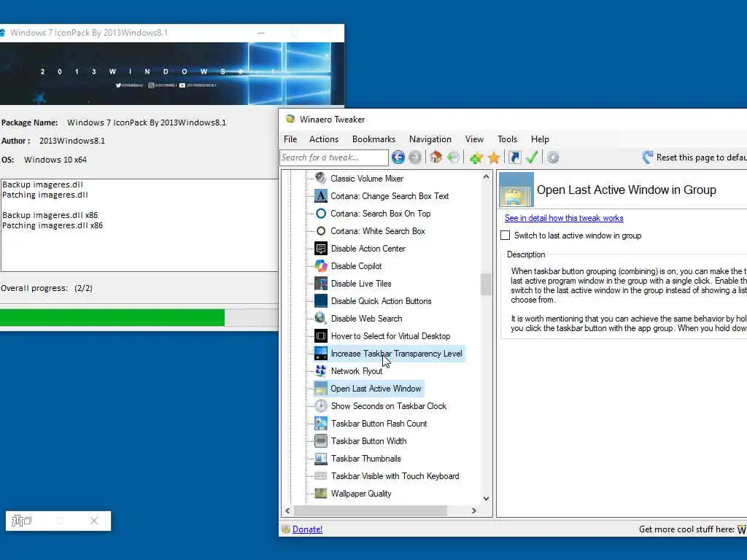The height and width of the screenshot is (560, 747).
Task: Click the horizontal scrollbar left arrow
Action: 287,510
